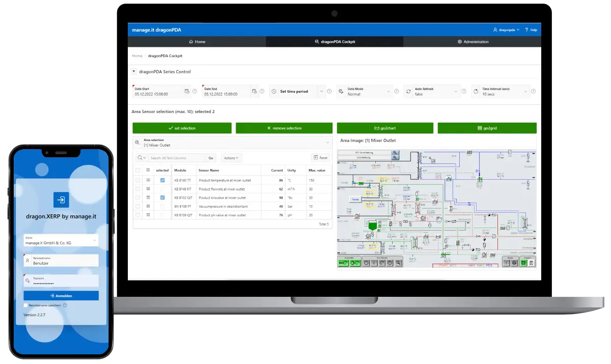This screenshot has width=611, height=364.
Task: Open help icon beside Auto Refresh field
Action: click(465, 91)
